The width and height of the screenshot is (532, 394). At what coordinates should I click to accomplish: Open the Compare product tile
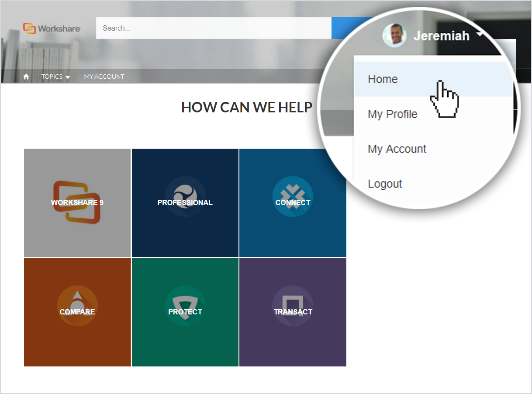(77, 312)
